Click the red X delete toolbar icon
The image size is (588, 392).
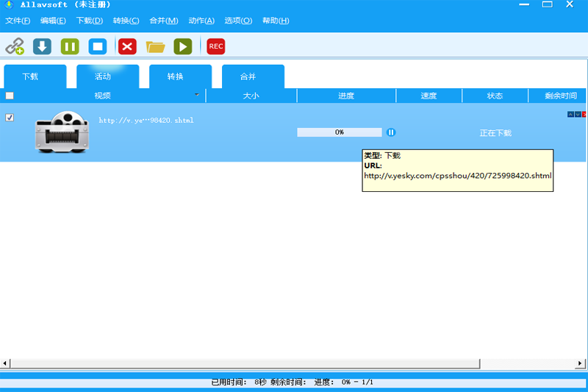point(127,46)
